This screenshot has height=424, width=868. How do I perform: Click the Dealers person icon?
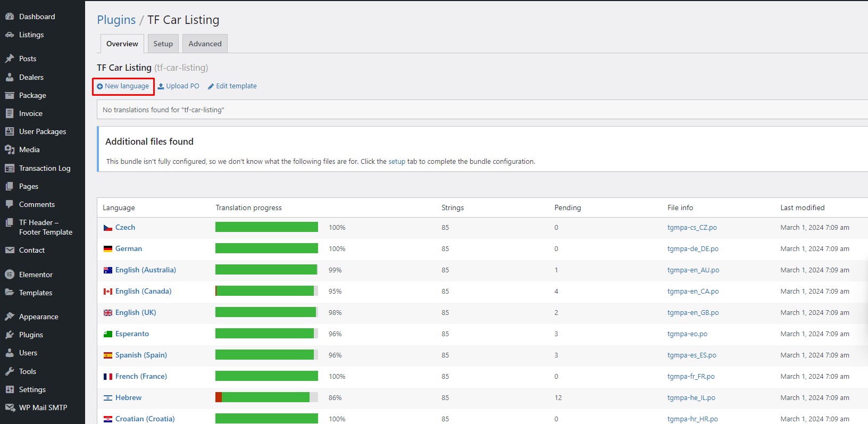pyautogui.click(x=10, y=77)
